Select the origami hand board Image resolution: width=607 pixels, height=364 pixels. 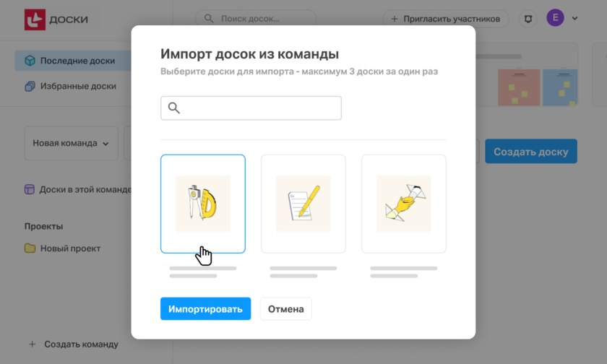(403, 204)
